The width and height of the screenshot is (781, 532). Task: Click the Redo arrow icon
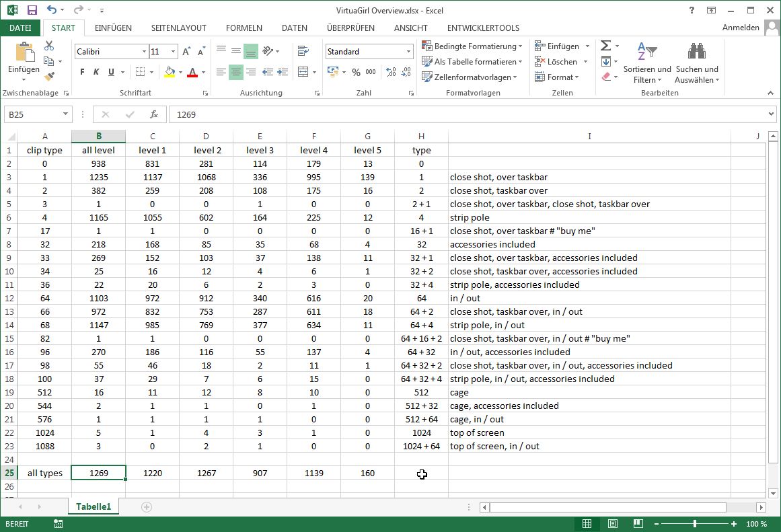(x=78, y=10)
